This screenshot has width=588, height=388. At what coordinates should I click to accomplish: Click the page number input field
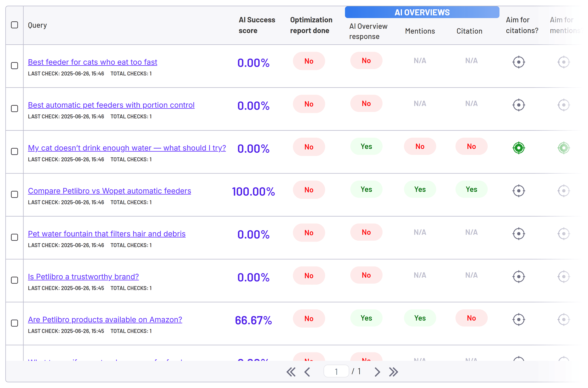click(336, 371)
